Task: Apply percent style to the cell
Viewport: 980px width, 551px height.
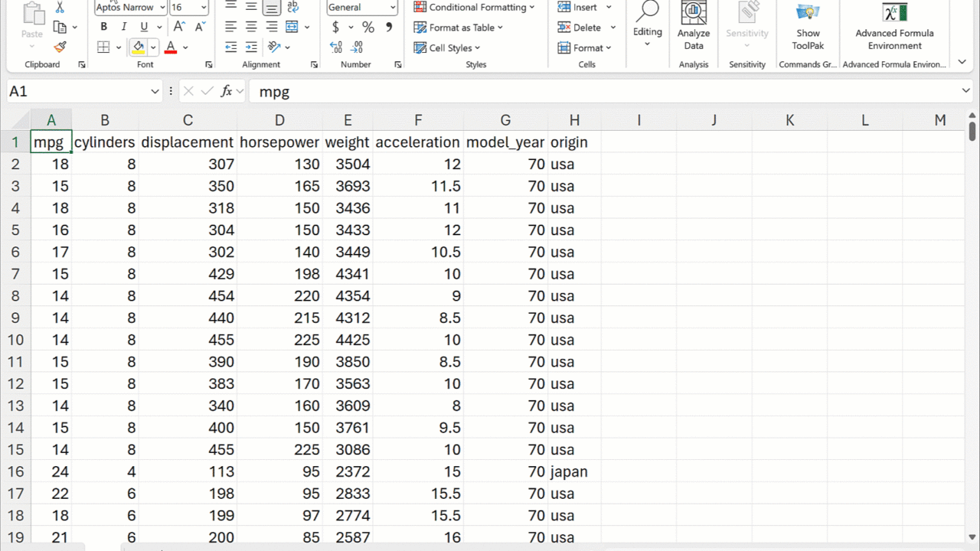Action: point(368,28)
